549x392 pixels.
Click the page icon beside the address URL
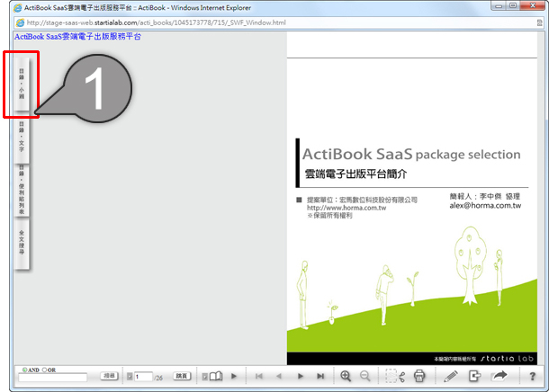21,22
